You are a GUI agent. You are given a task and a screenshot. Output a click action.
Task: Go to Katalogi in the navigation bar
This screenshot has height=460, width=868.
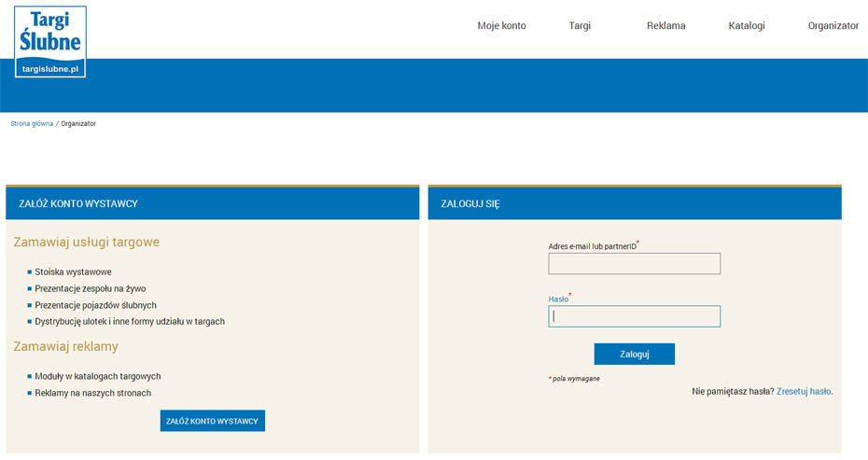click(747, 26)
